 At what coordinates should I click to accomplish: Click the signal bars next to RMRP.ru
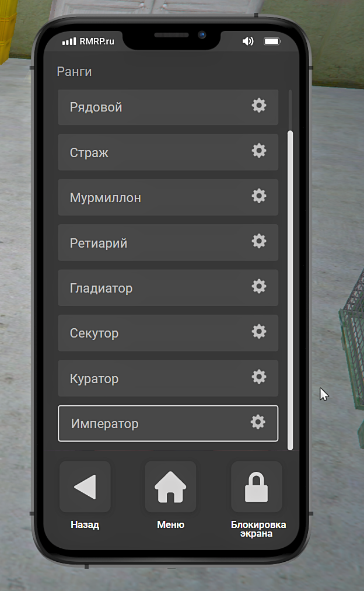coord(69,41)
